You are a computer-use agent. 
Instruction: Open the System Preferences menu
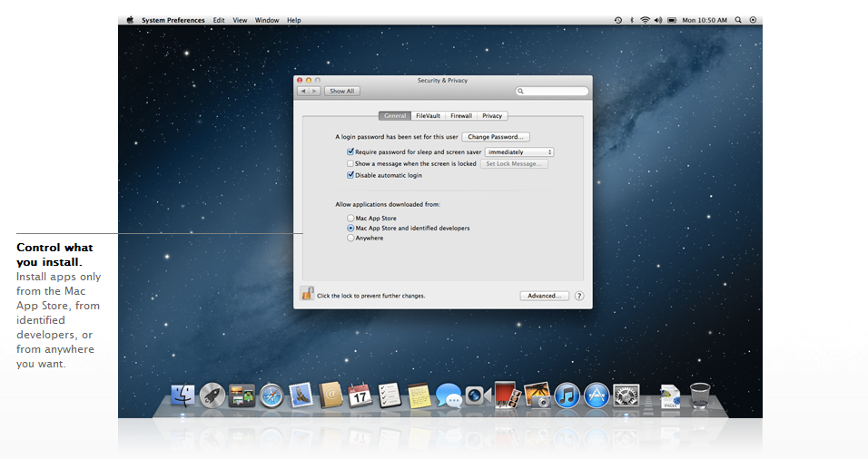pyautogui.click(x=173, y=20)
